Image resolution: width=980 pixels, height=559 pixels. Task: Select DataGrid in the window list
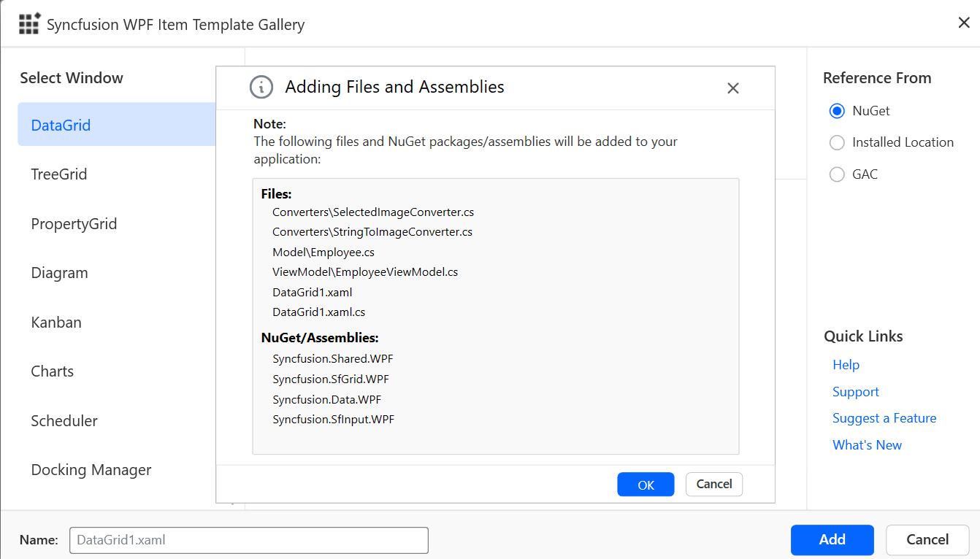click(x=61, y=125)
